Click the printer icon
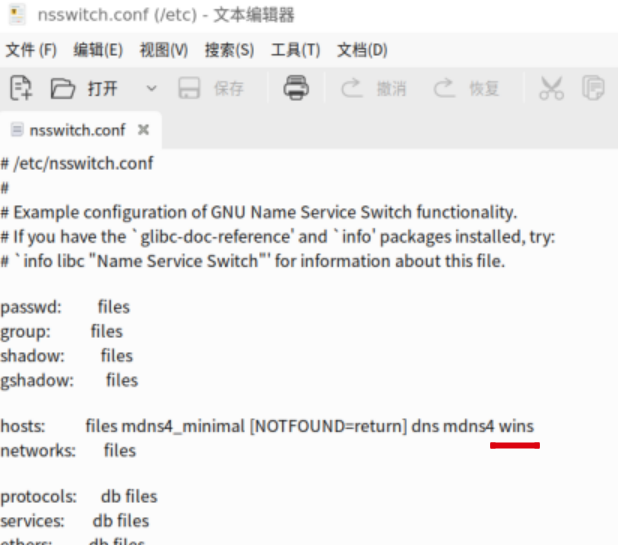The image size is (618, 545). click(296, 88)
